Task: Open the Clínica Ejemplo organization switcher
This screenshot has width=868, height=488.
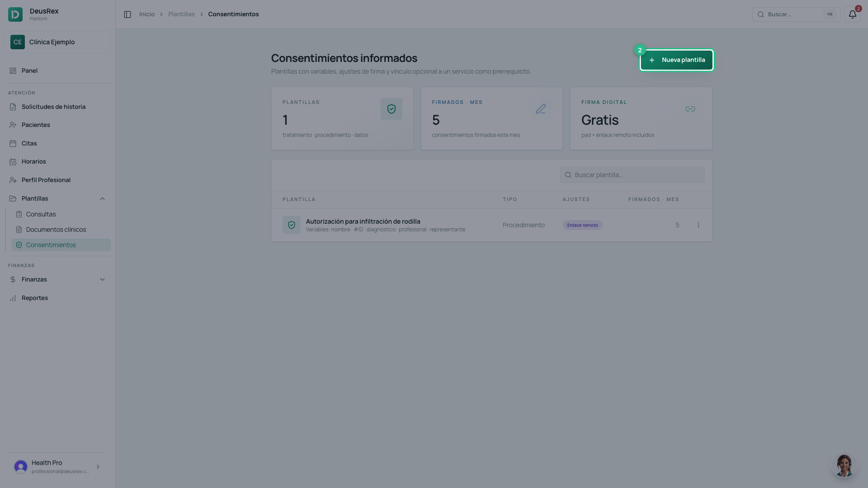Action: (x=57, y=42)
